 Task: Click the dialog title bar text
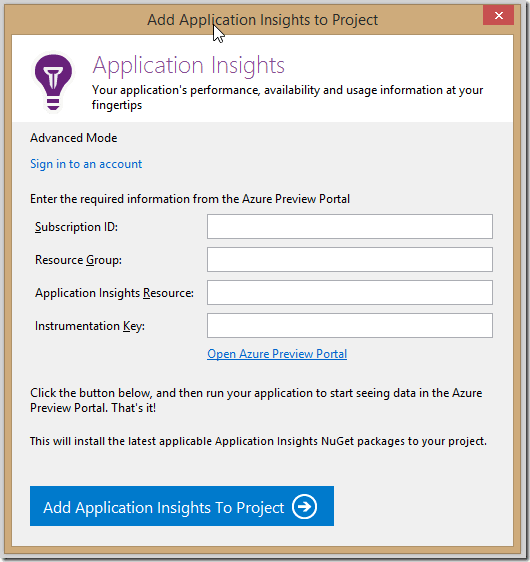tap(263, 20)
